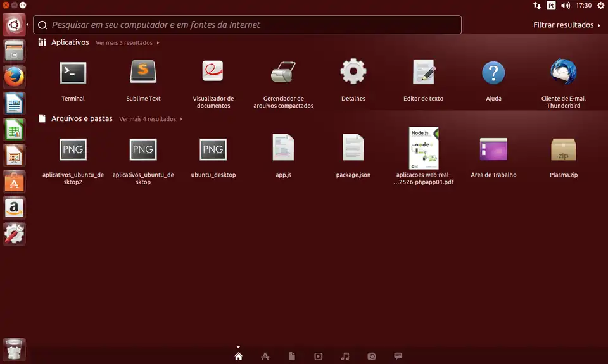Click the Plasma.zip file name label

pos(564,175)
